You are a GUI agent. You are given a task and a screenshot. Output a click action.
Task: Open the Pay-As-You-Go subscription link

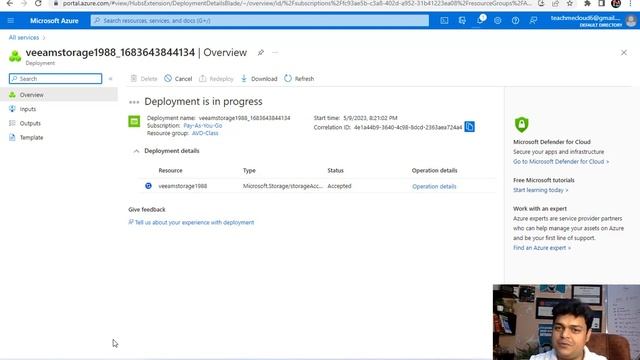[x=203, y=126]
